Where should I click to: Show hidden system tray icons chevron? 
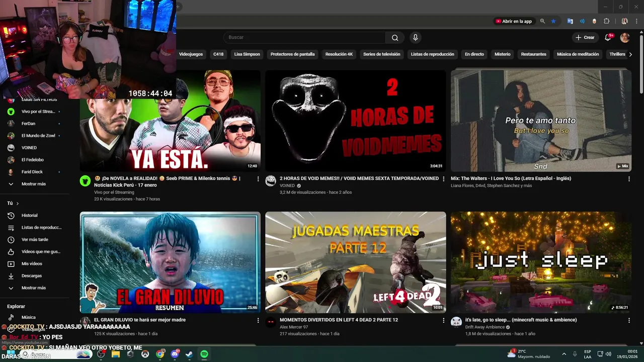[x=564, y=354]
